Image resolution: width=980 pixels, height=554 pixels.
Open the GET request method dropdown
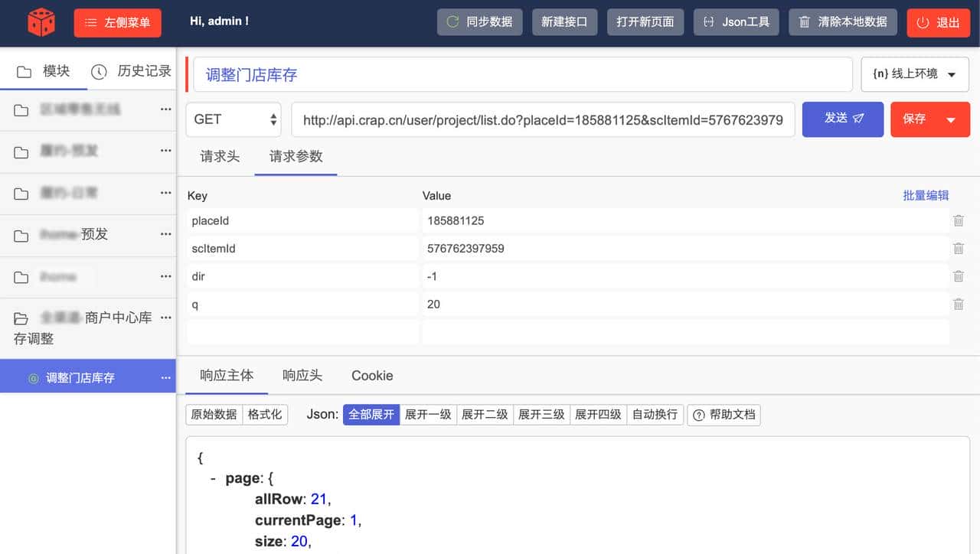[x=233, y=119]
